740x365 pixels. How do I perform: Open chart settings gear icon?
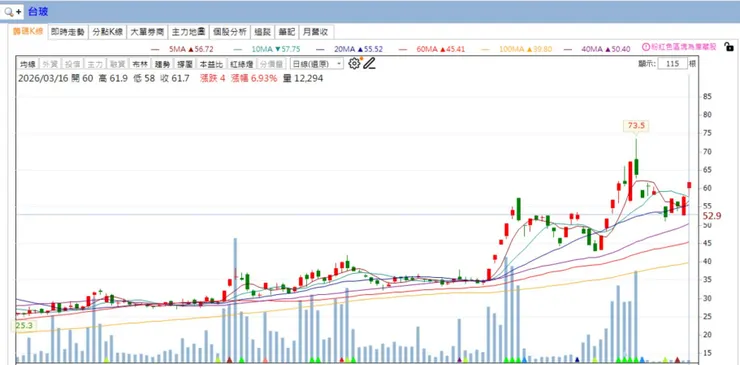pyautogui.click(x=354, y=63)
